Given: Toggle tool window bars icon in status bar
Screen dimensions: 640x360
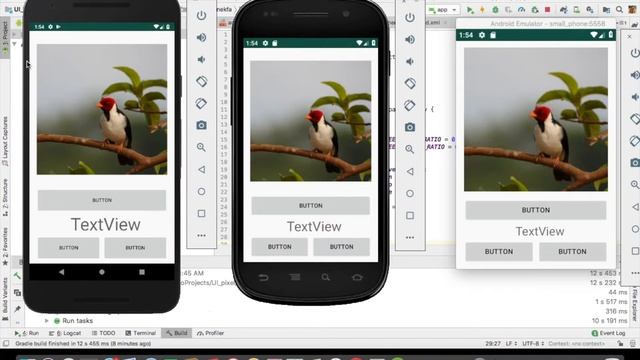Looking at the screenshot, I should (6, 344).
